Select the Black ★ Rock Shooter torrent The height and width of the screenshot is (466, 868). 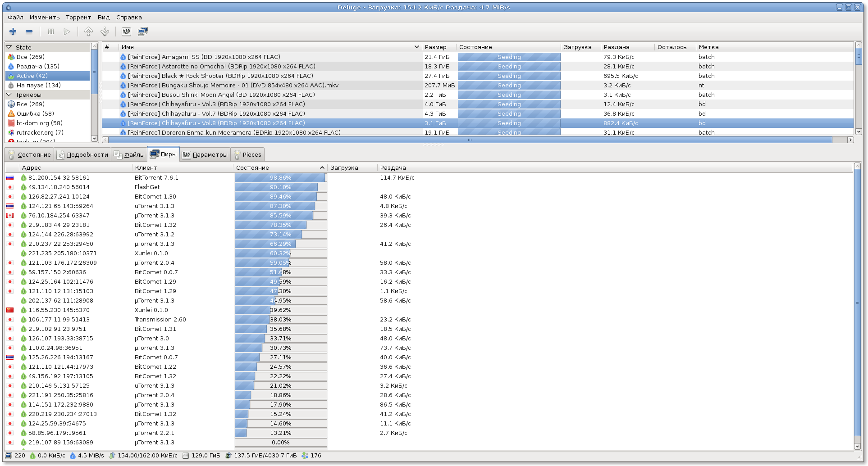click(220, 76)
